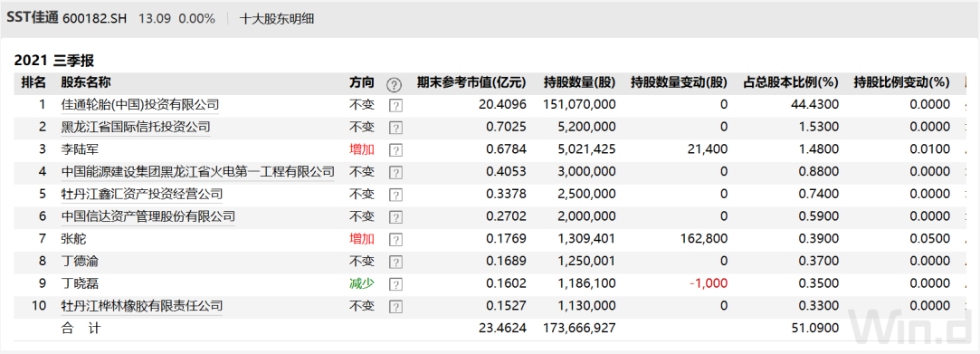The width and height of the screenshot is (980, 354).
Task: Open shareholder 黑龙江省国际信托投资公司 link
Action: (x=136, y=127)
